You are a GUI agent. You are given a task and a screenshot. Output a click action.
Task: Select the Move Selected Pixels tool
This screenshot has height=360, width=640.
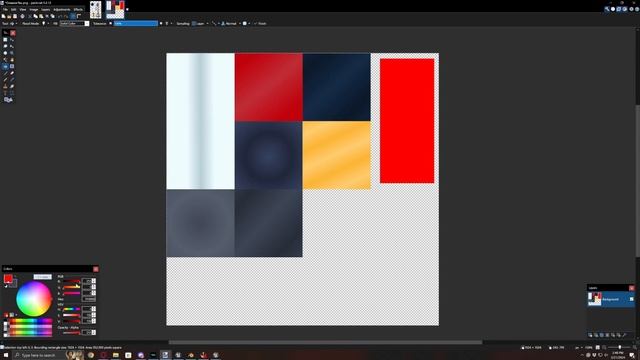[12, 40]
